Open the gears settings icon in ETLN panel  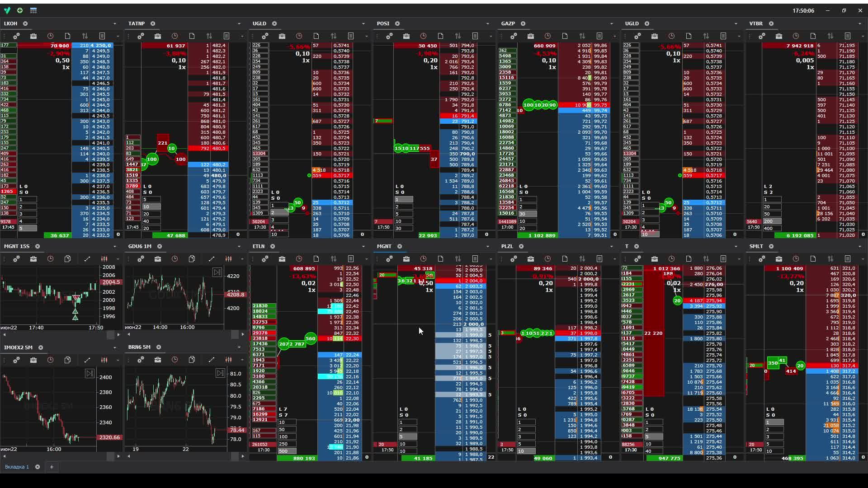coord(265,259)
